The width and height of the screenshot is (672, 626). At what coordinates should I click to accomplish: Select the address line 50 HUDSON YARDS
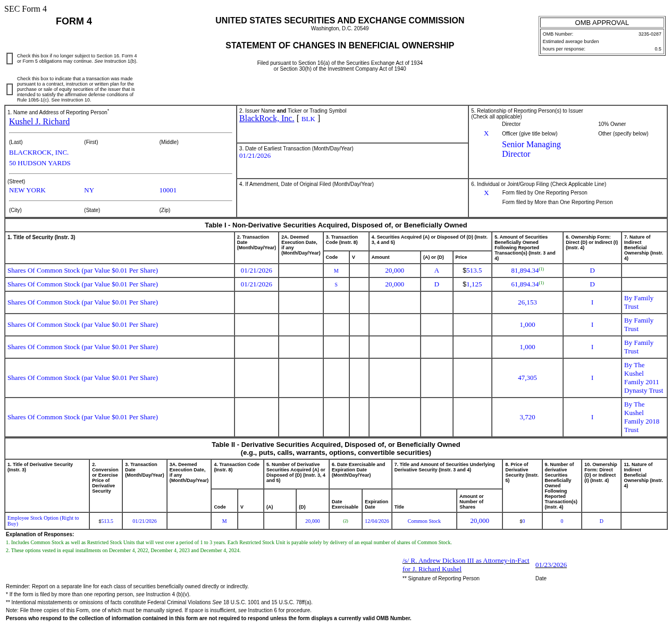tap(40, 163)
